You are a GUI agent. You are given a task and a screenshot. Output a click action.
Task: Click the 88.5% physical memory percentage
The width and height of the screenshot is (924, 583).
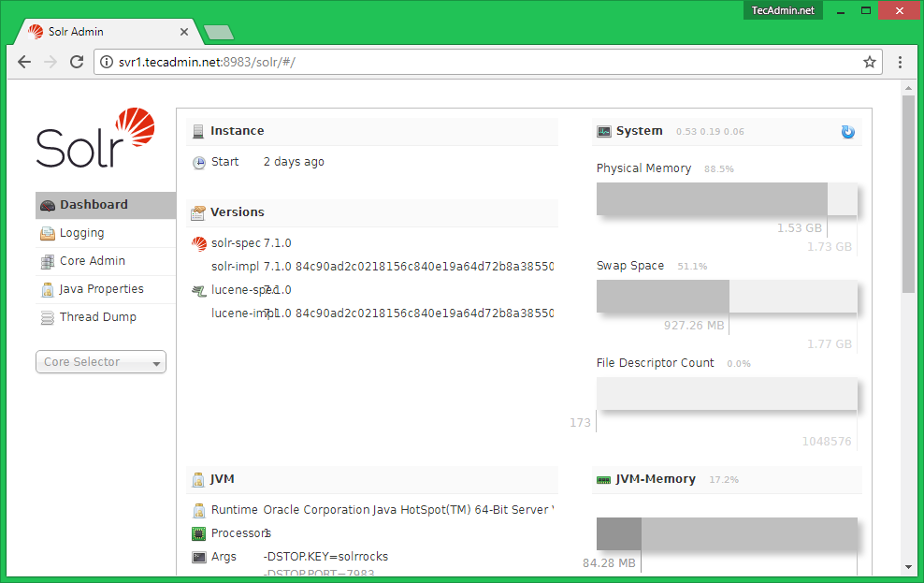(x=719, y=169)
